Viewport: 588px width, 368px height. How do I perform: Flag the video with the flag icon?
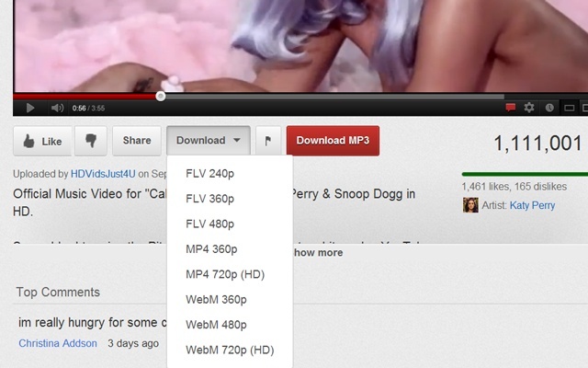click(268, 141)
